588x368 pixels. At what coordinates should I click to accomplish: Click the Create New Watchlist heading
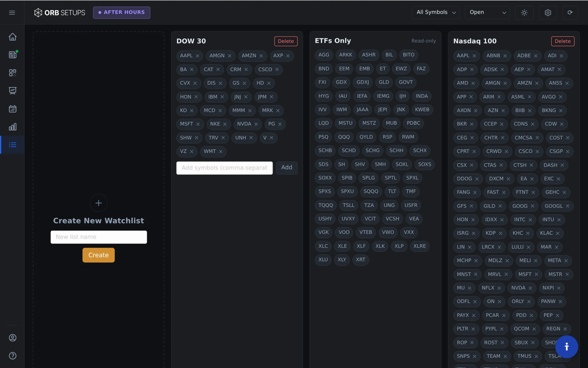[99, 221]
